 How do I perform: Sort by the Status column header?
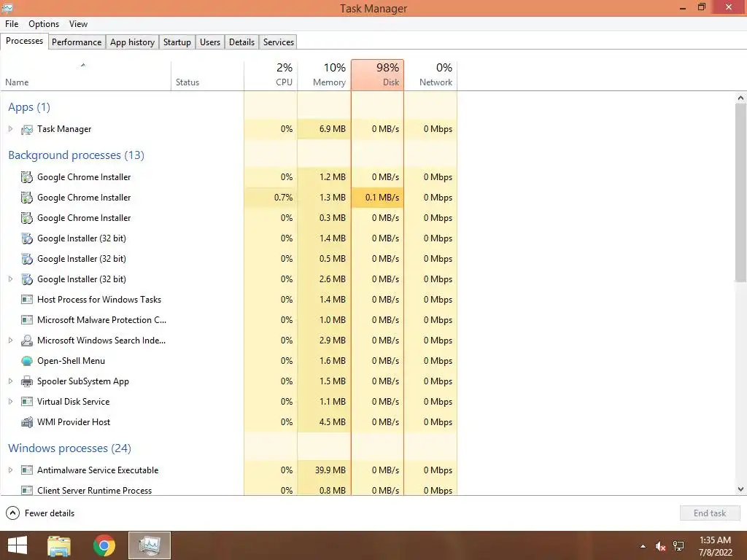coord(207,75)
